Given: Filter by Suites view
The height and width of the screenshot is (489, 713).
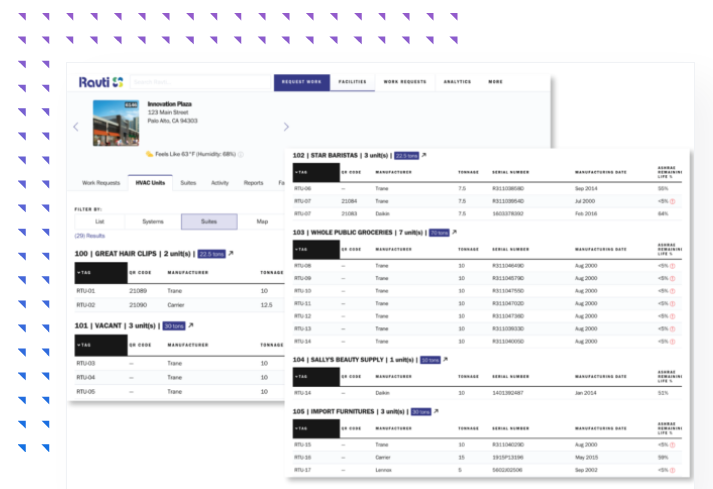Looking at the screenshot, I should coord(209,222).
